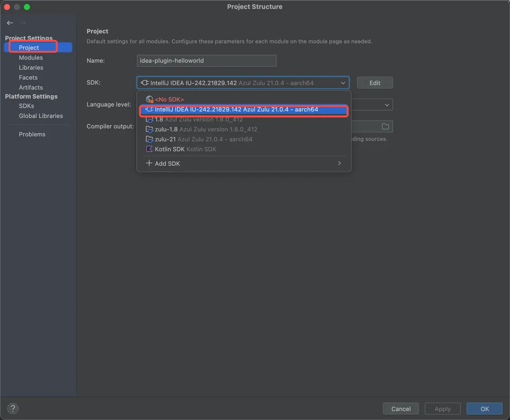Screen dimensions: 510x420
Task: Click the Cancel button
Action: [401, 409]
